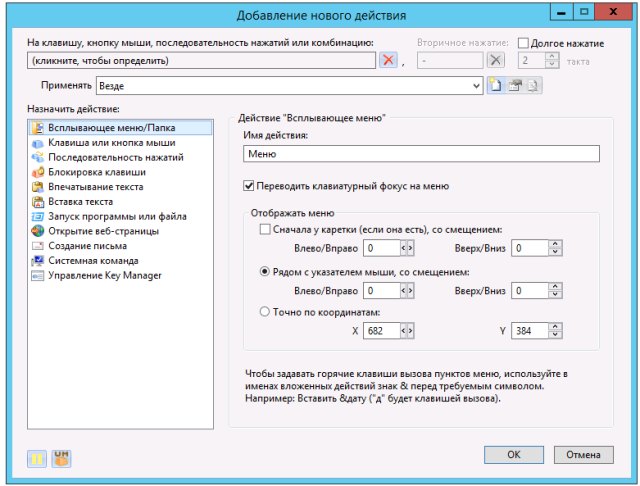Click right arrow of X coordinate
The height and width of the screenshot is (486, 640).
(411, 331)
